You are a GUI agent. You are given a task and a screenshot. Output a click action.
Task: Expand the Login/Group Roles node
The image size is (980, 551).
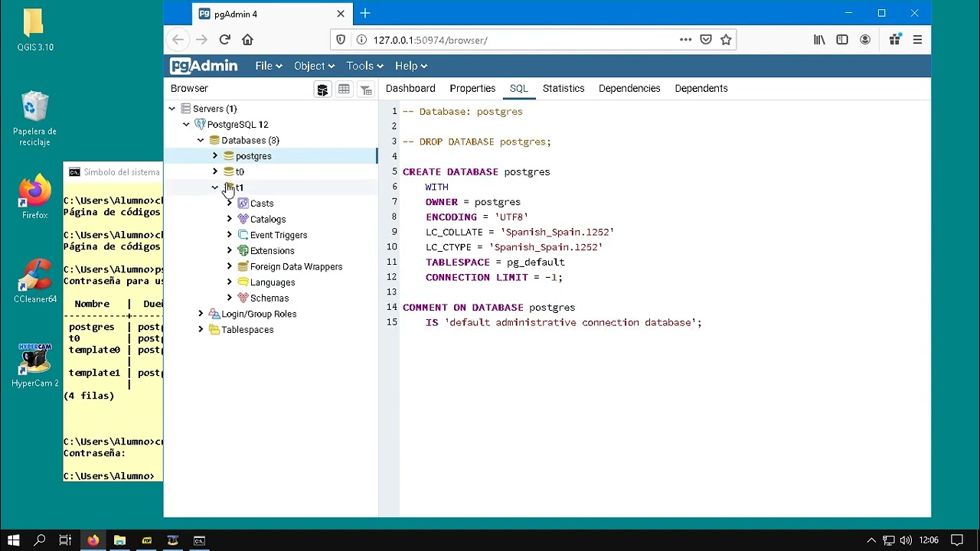[201, 314]
